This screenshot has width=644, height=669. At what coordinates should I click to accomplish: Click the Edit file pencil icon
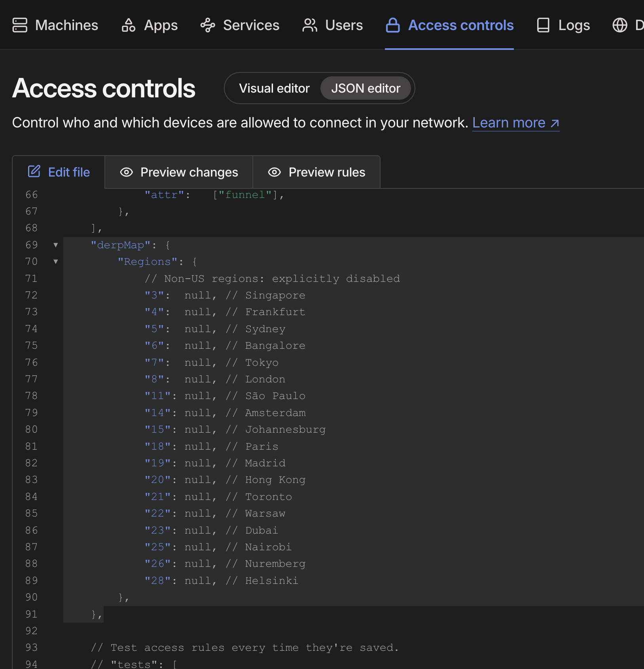[34, 171]
